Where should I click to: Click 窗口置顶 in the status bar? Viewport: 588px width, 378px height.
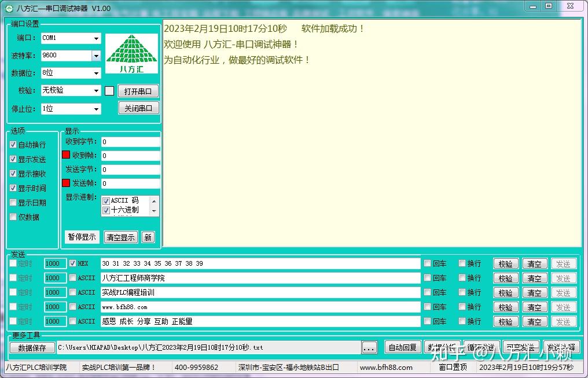pos(453,368)
